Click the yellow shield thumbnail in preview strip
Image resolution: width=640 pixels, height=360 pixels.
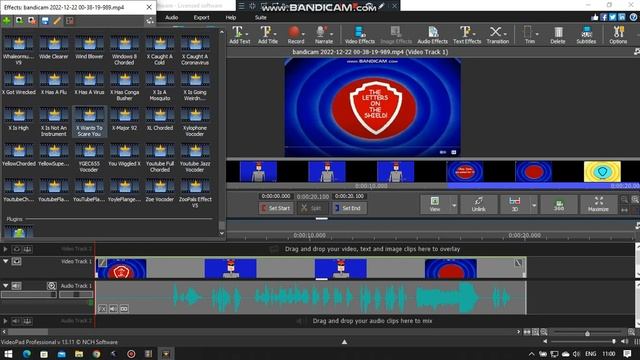[x=602, y=171]
